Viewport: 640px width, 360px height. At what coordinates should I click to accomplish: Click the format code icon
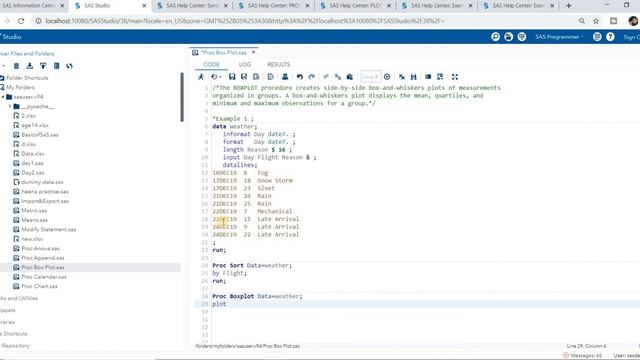(440, 77)
